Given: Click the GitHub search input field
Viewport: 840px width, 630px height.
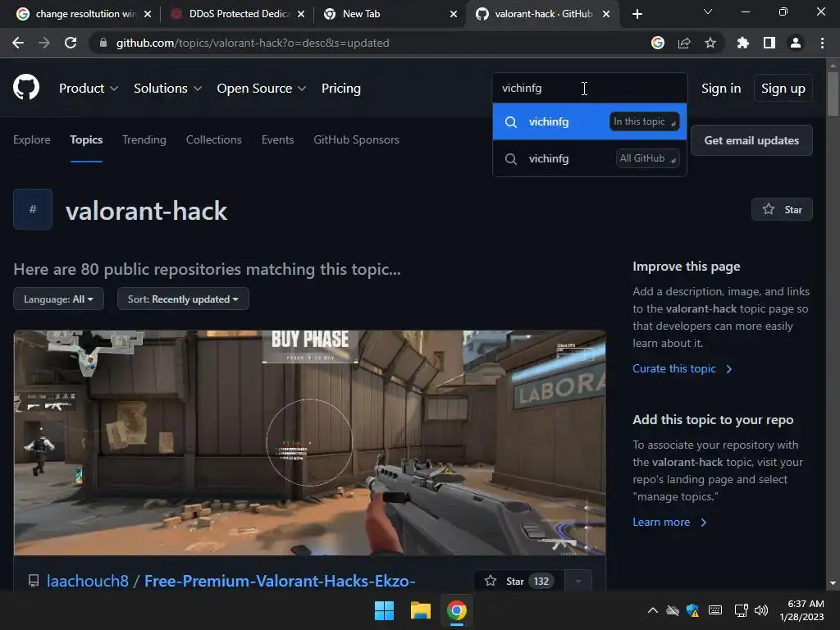Looking at the screenshot, I should pos(590,88).
